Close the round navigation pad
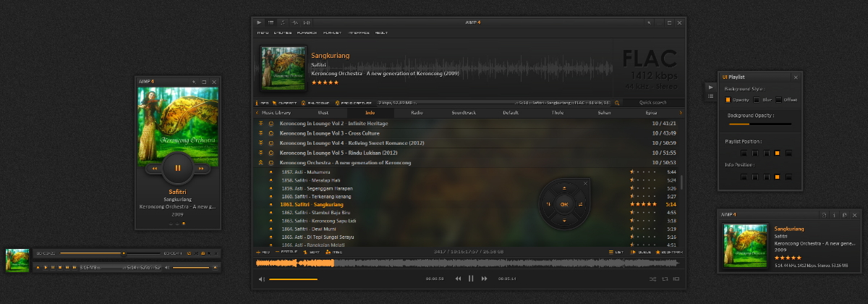Screen dimensions: 868x304 (x=585, y=183)
